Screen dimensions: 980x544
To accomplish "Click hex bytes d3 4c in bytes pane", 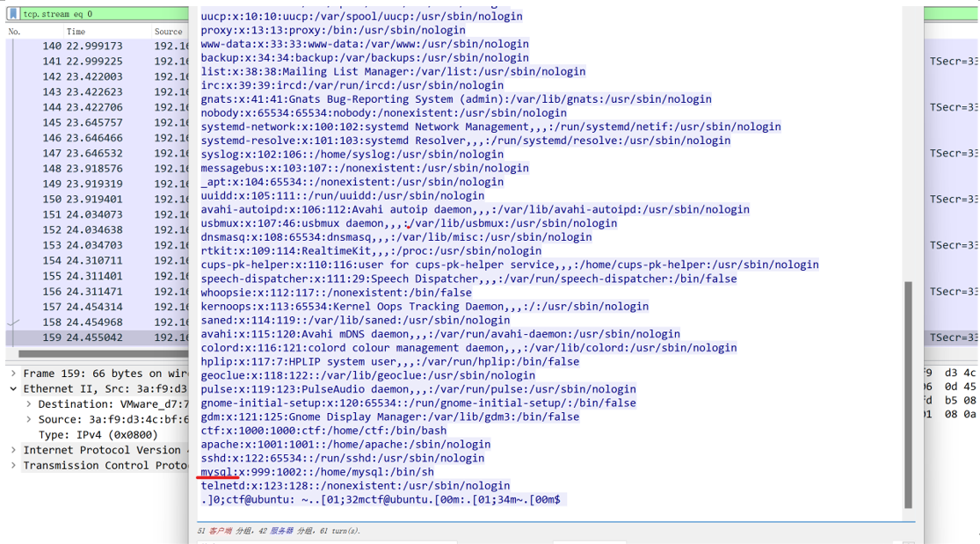I will (960, 373).
